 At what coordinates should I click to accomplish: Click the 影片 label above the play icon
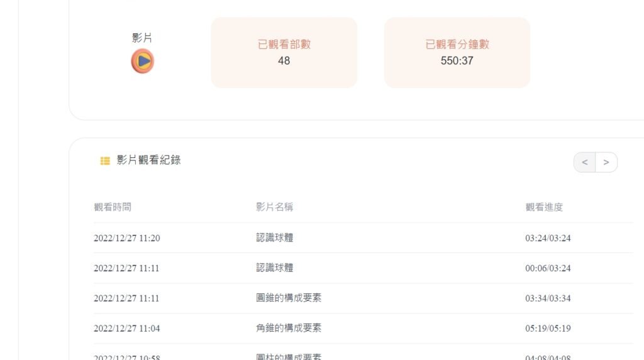[x=142, y=38]
